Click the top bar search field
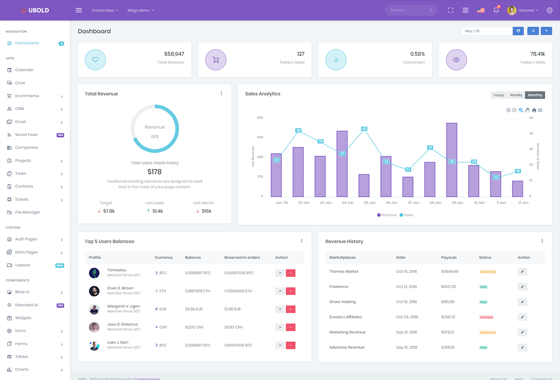The image size is (560, 380). coord(411,10)
